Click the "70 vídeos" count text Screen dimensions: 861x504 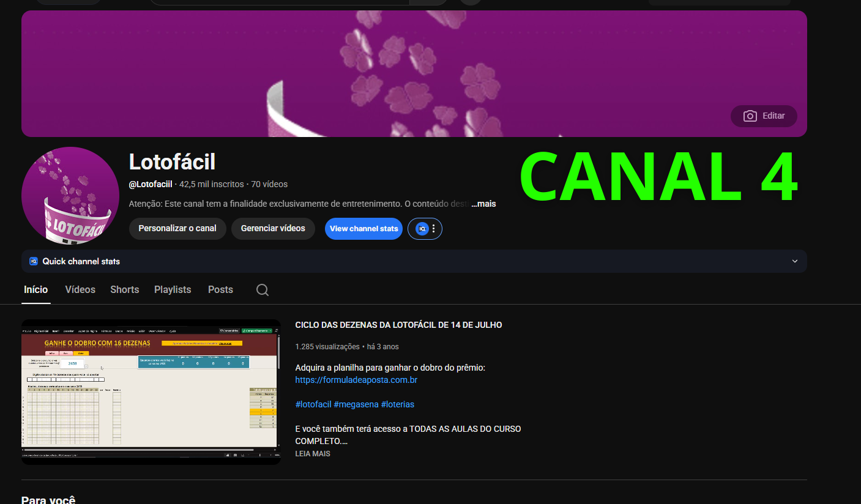tap(269, 184)
